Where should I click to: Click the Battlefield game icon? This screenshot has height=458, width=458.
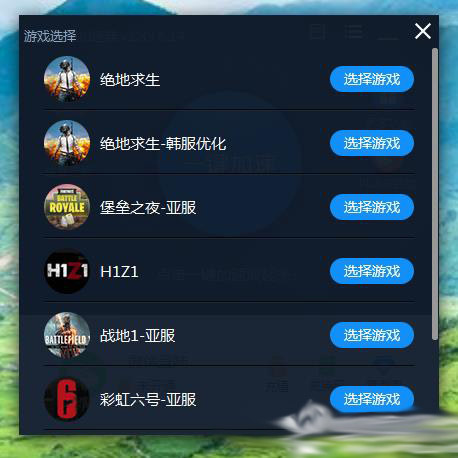click(x=67, y=335)
